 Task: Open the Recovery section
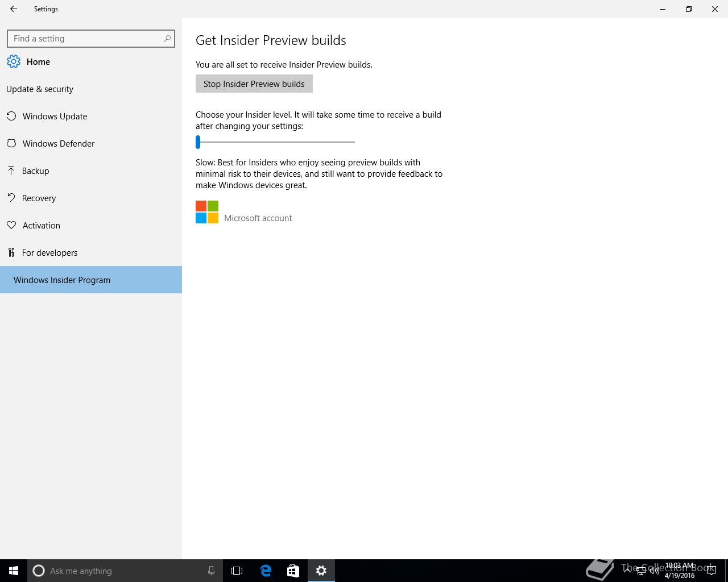pyautogui.click(x=91, y=198)
